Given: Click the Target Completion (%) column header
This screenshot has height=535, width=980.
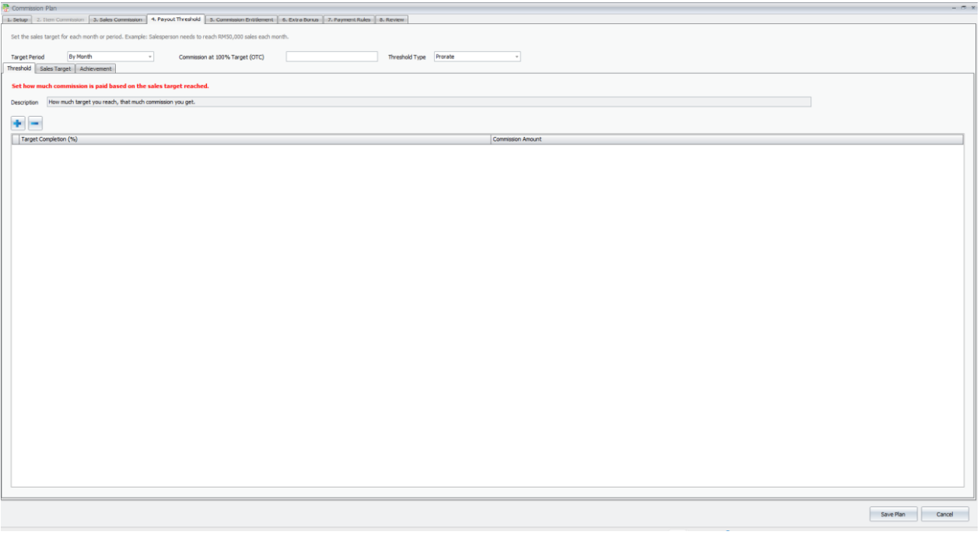Looking at the screenshot, I should click(x=255, y=139).
